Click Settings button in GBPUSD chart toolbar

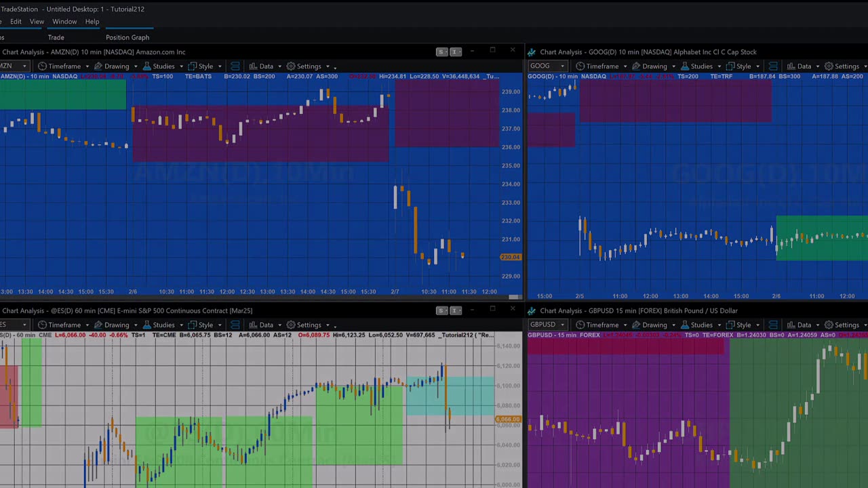[842, 325]
